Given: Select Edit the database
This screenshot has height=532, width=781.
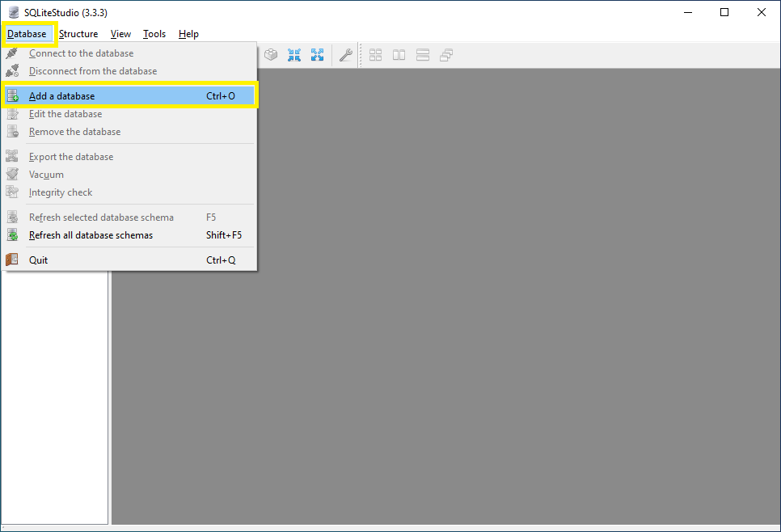Looking at the screenshot, I should 129,114.
